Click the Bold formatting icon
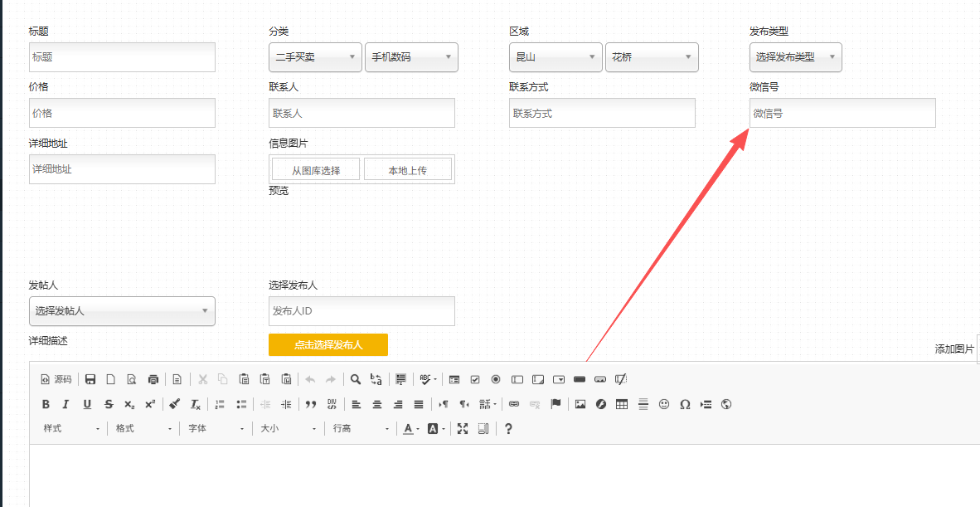Image resolution: width=980 pixels, height=507 pixels. [46, 404]
